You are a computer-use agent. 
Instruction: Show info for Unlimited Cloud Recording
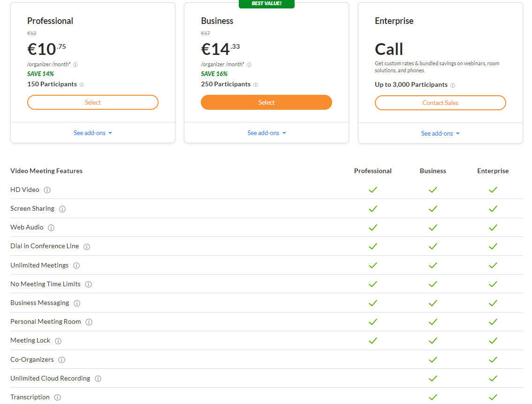pyautogui.click(x=98, y=379)
